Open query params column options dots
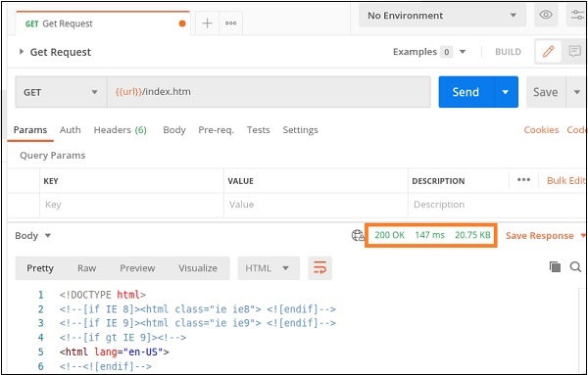The height and width of the screenshot is (375, 588). pos(523,180)
